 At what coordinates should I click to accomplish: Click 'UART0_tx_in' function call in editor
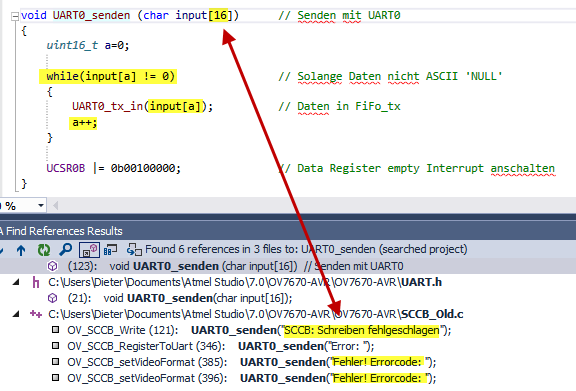click(x=107, y=107)
